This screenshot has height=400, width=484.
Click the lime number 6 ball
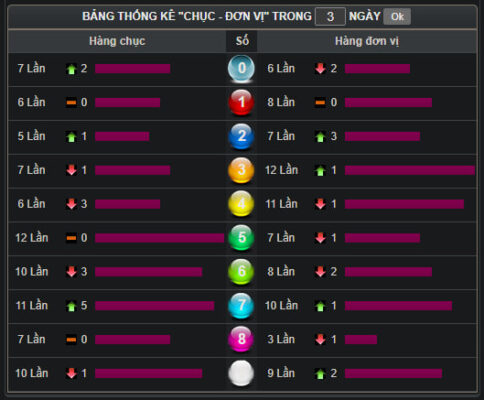coord(241,272)
